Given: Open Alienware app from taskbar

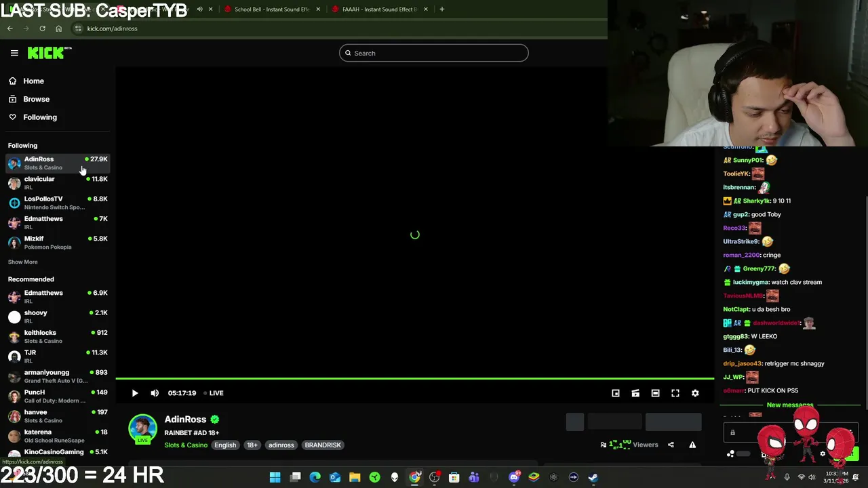Looking at the screenshot, I should (395, 477).
